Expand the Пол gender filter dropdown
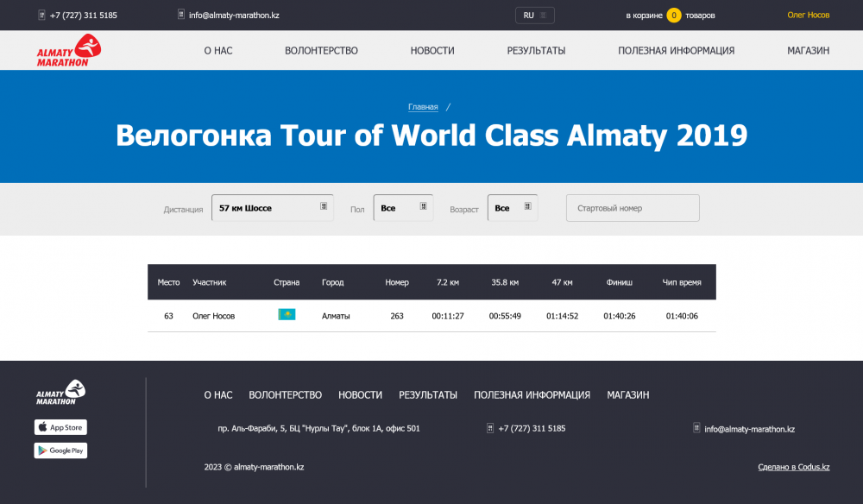Image resolution: width=863 pixels, height=504 pixels. 403,208
